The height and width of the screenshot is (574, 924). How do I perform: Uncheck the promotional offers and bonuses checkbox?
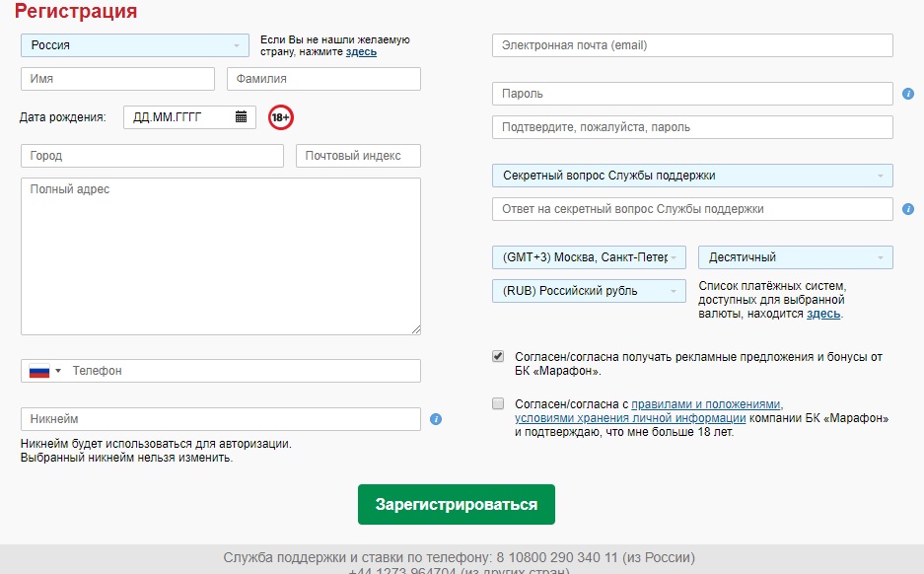click(x=498, y=357)
